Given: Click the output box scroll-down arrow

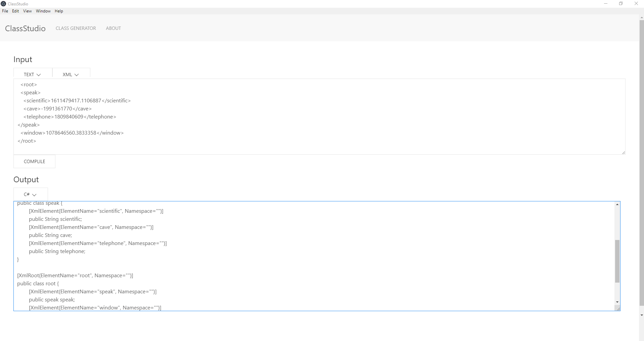Looking at the screenshot, I should tap(617, 302).
